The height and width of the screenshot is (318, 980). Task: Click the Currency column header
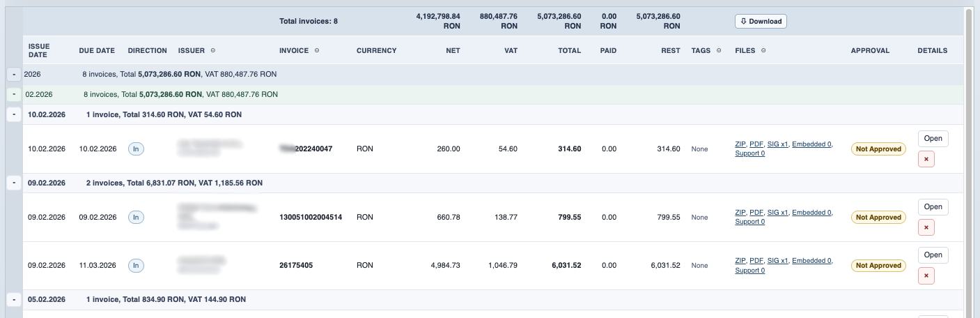pos(376,50)
